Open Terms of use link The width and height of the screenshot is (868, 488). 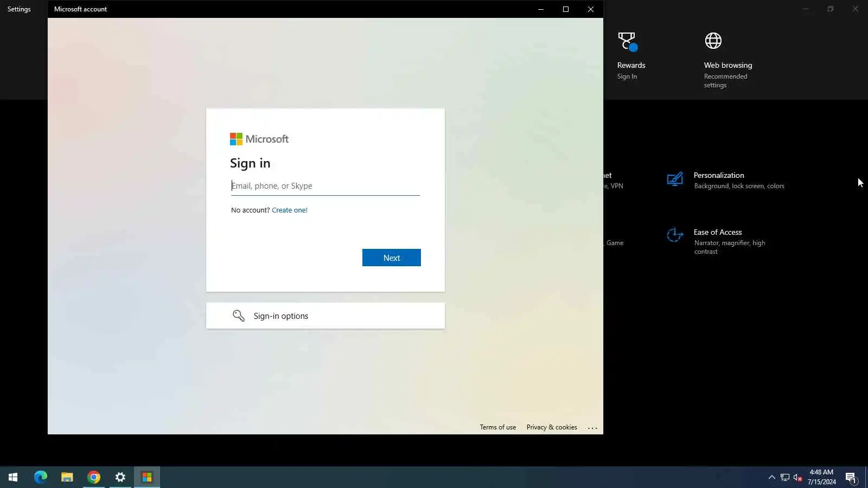tap(497, 427)
